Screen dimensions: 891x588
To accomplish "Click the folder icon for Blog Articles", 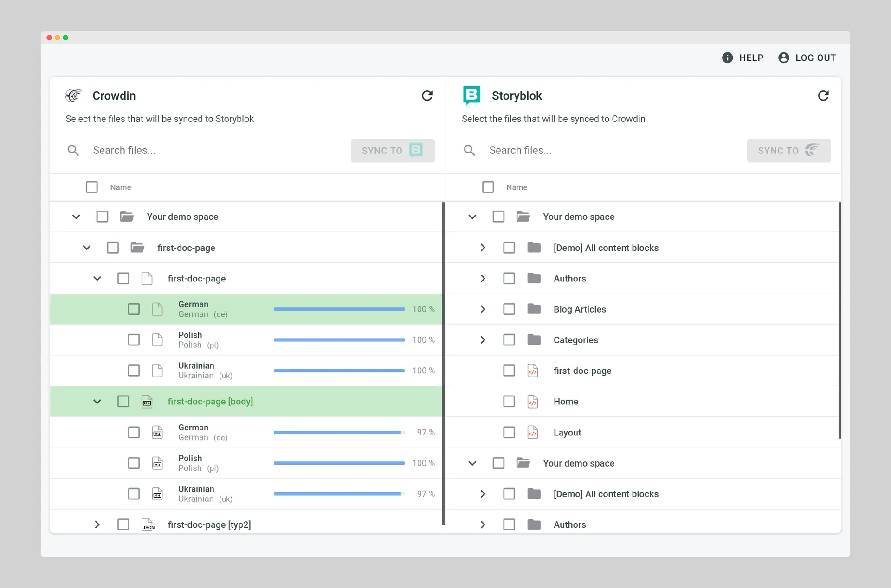I will 534,309.
